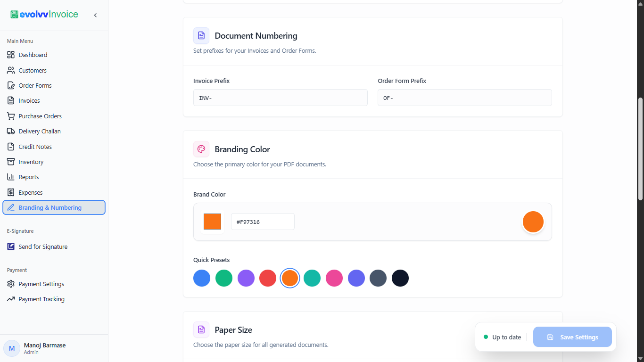
Task: Click the M user avatar
Action: tap(12, 348)
